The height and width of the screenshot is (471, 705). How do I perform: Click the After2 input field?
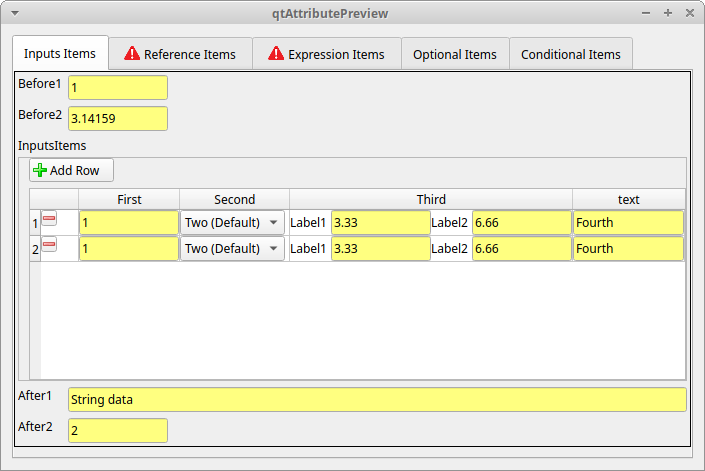coord(117,431)
